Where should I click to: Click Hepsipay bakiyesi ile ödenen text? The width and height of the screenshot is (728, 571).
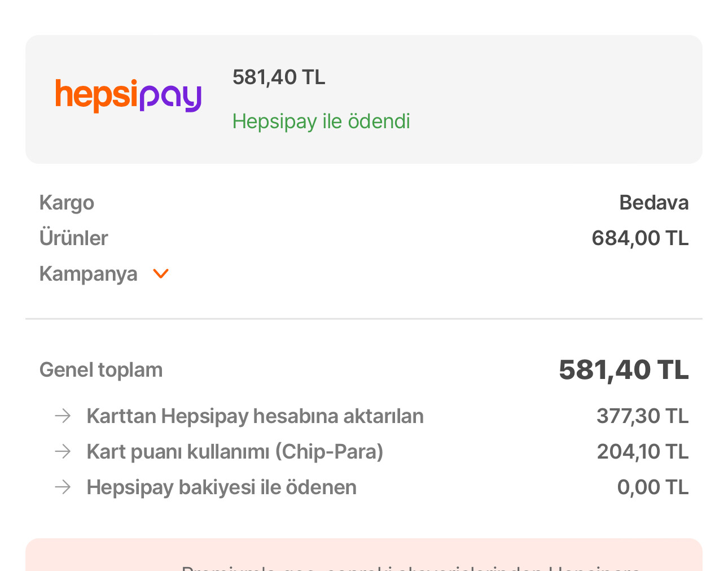coord(221,487)
